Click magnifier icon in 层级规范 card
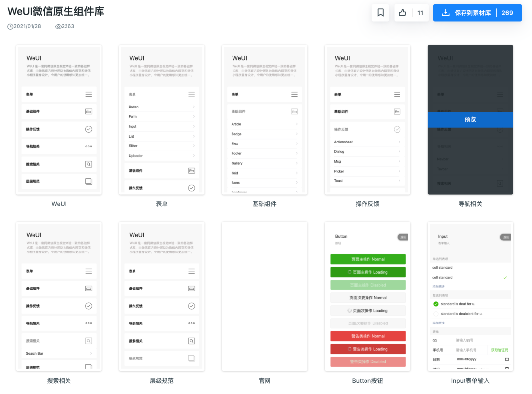The width and height of the screenshot is (532, 394). click(191, 341)
